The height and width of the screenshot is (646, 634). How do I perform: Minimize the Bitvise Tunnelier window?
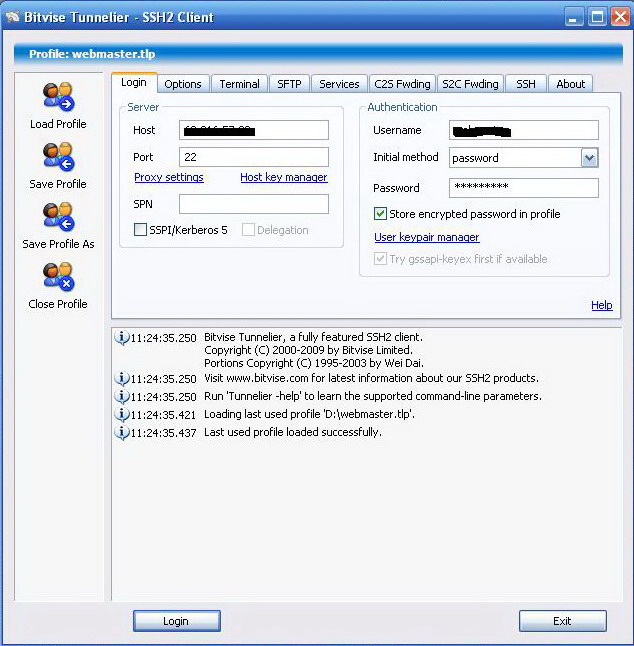(573, 17)
